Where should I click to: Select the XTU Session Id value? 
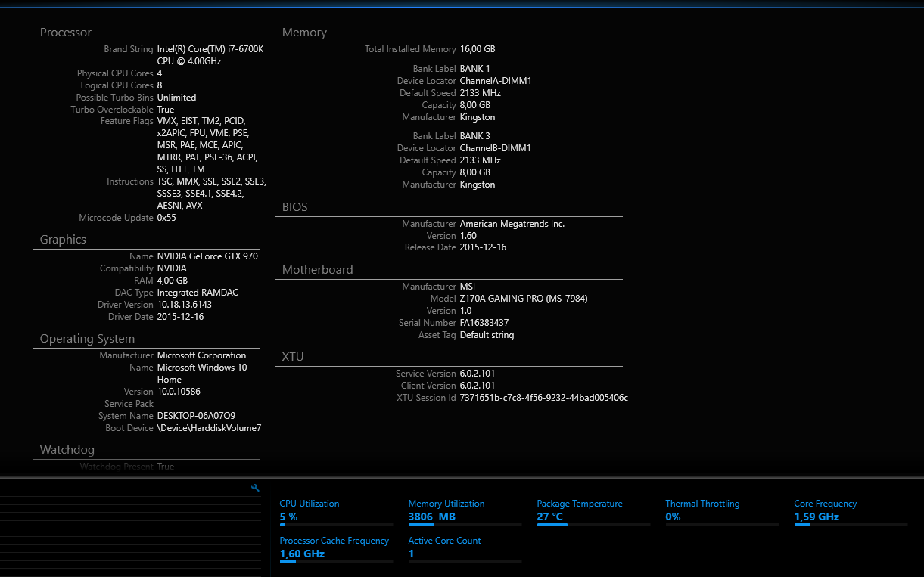pyautogui.click(x=544, y=398)
